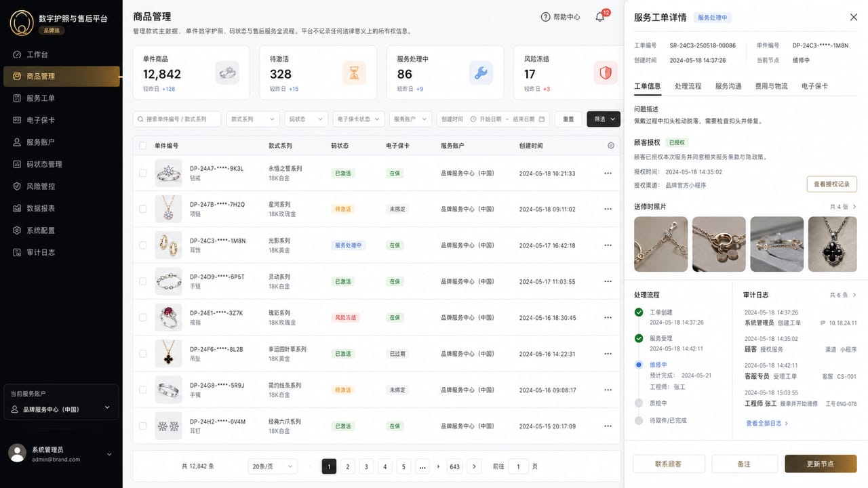Select 商品管理 in the sidebar menu
Screen dimensions: 868x488
tap(61, 76)
